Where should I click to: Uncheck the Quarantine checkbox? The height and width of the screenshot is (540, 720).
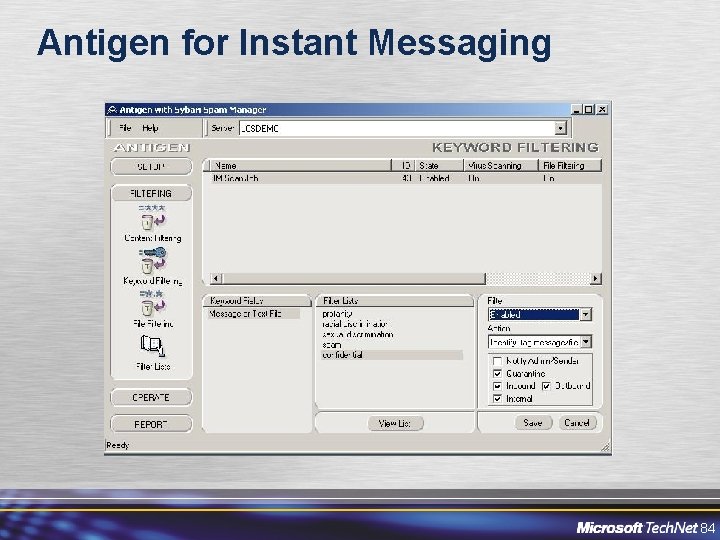(497, 374)
